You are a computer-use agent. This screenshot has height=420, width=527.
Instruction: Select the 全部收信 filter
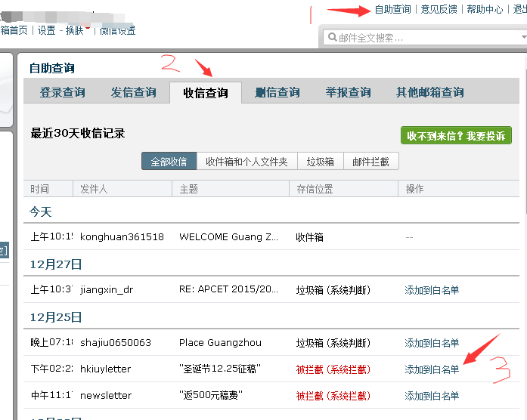pos(169,162)
